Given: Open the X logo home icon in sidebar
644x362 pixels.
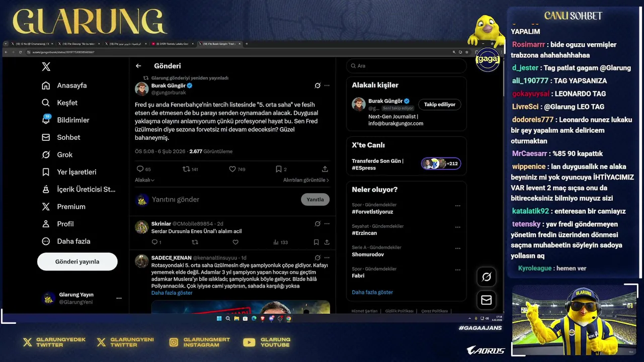Looking at the screenshot, I should click(46, 67).
